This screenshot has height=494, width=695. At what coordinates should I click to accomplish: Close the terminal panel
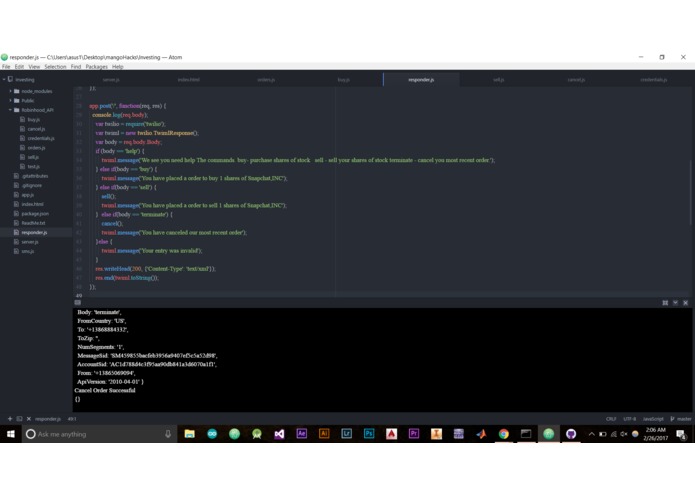(686, 303)
